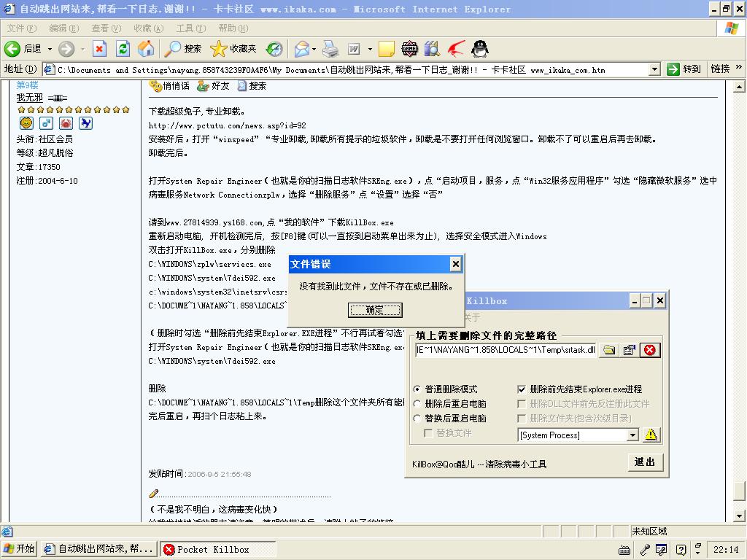Open the 收藏(A) menu
This screenshot has height=560, width=747.
coord(148,28)
